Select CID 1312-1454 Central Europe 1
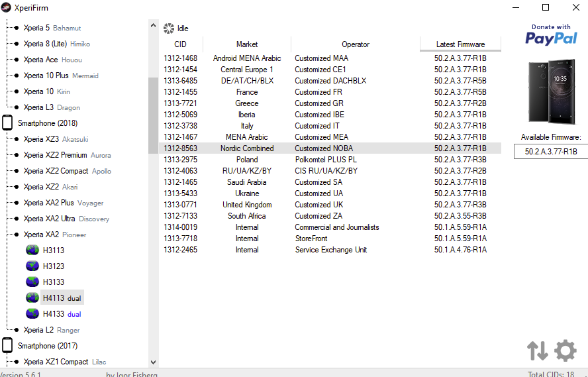 [x=330, y=70]
